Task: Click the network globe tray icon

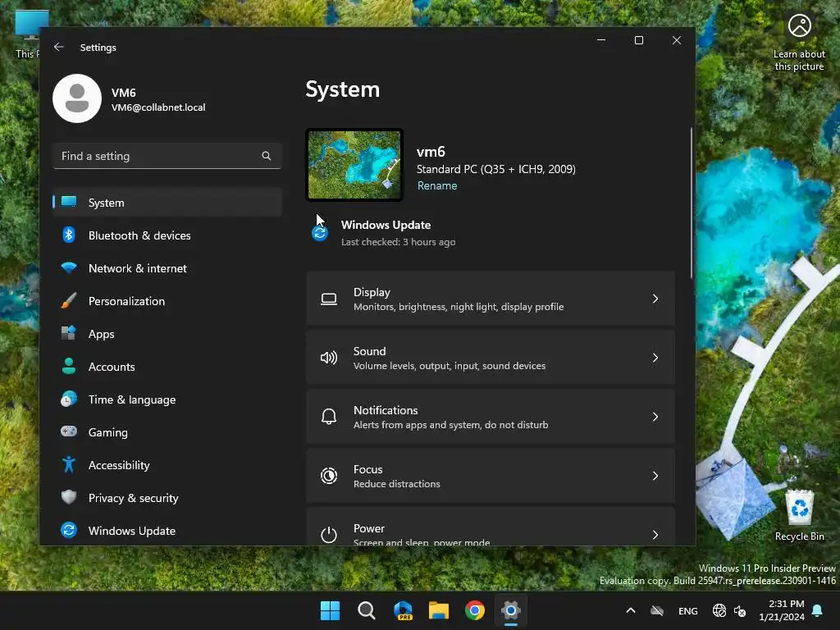Action: pyautogui.click(x=719, y=610)
